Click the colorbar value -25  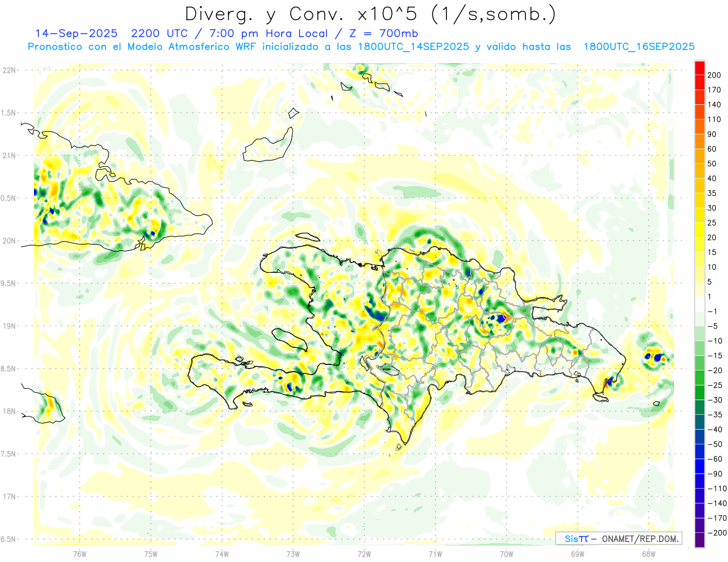tap(715, 385)
